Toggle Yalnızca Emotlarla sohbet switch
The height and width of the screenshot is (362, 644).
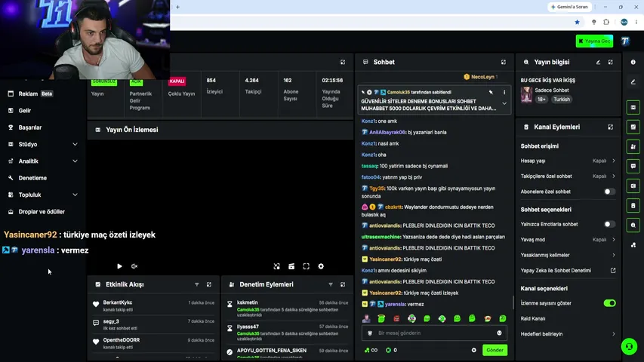(609, 225)
